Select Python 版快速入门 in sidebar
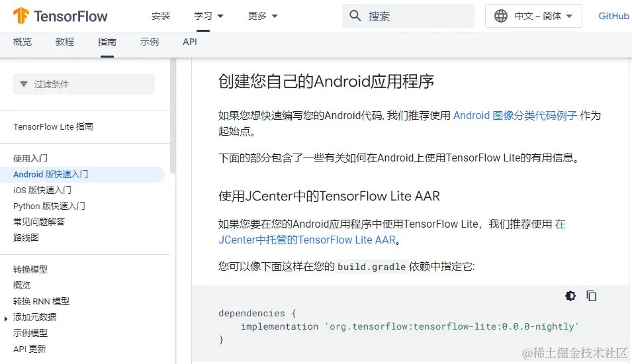 click(49, 206)
